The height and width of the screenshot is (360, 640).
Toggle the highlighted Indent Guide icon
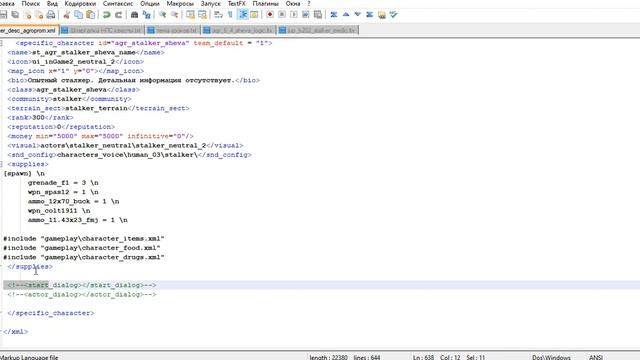click(243, 15)
